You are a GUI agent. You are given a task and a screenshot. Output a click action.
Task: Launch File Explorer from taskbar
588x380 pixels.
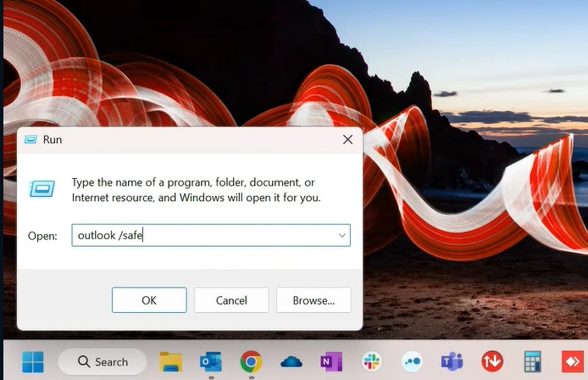[170, 362]
